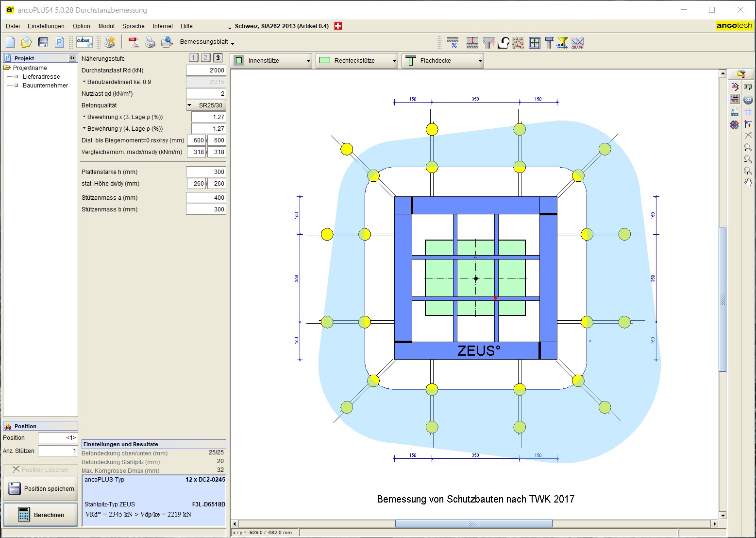The image size is (756, 538).
Task: Open the Sprache menu
Action: (x=133, y=26)
